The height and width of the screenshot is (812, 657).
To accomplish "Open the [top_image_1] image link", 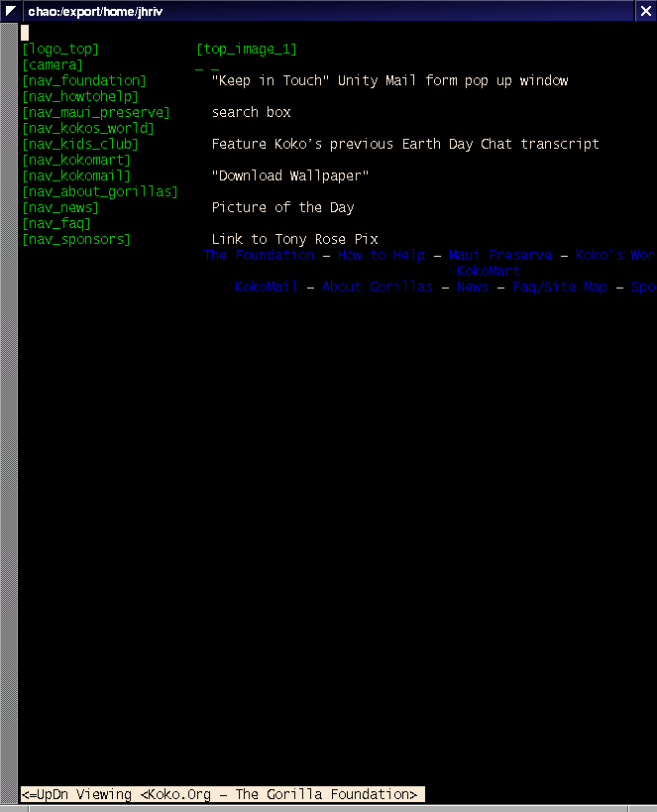I will (247, 50).
